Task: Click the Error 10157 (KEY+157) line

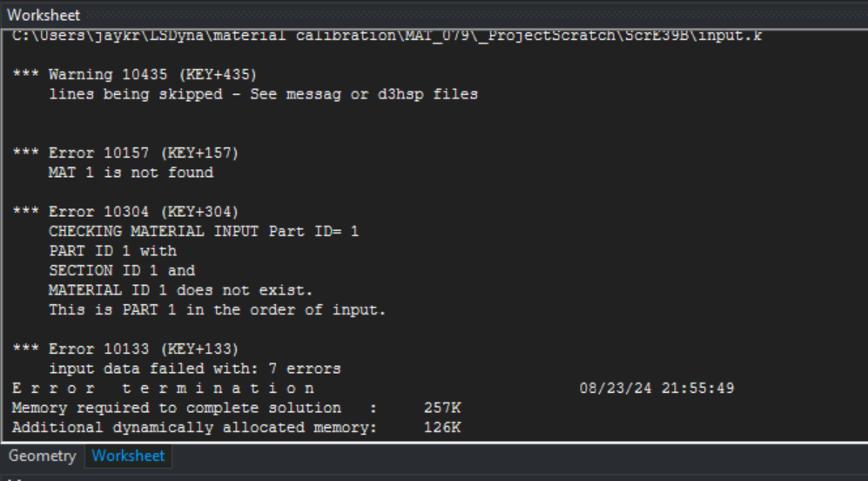Action: [125, 153]
